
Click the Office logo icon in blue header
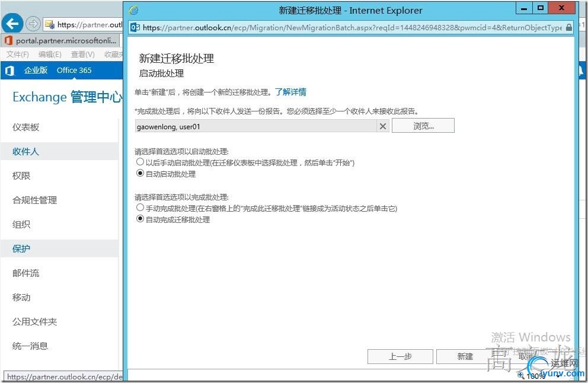coord(9,70)
